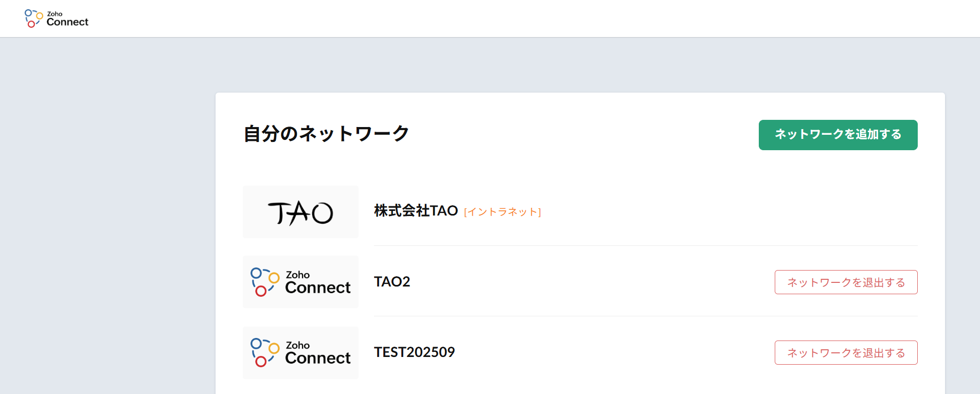Click Connect wordmark in the TAO2 logo
Screen dimensions: 980x394
pyautogui.click(x=318, y=288)
